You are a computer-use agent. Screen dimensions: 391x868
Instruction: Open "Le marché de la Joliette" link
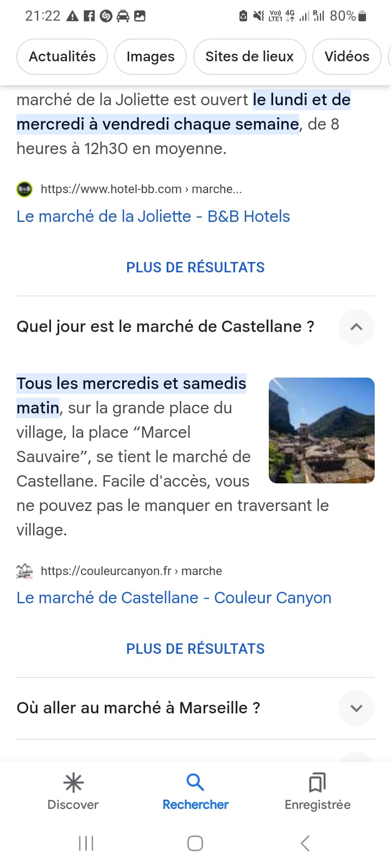tap(153, 216)
